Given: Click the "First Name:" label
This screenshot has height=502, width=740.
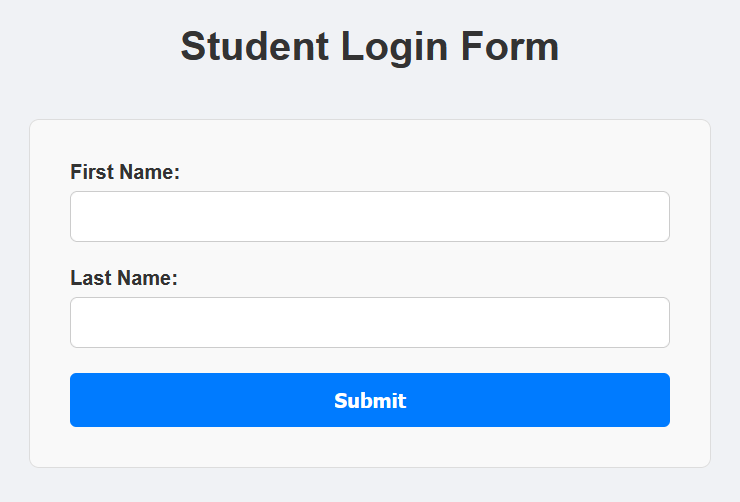Looking at the screenshot, I should [x=125, y=172].
